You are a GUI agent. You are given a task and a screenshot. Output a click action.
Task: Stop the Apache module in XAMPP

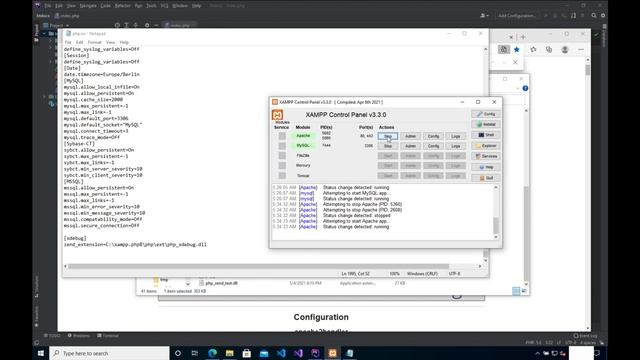coord(388,136)
